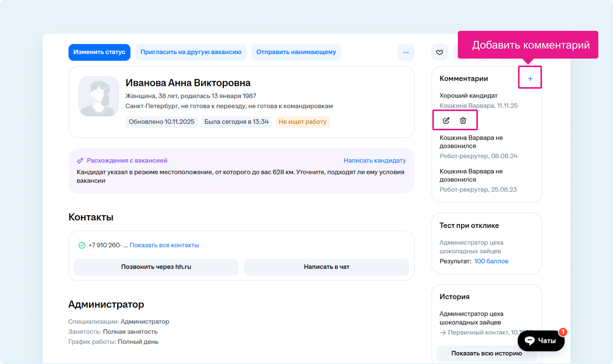This screenshot has height=364, width=613.
Task: Expand history with Показать всю историю
Action: [x=486, y=353]
